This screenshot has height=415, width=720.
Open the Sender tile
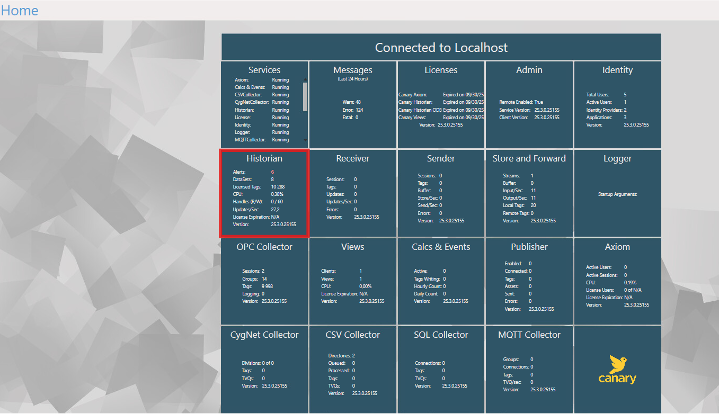440,193
